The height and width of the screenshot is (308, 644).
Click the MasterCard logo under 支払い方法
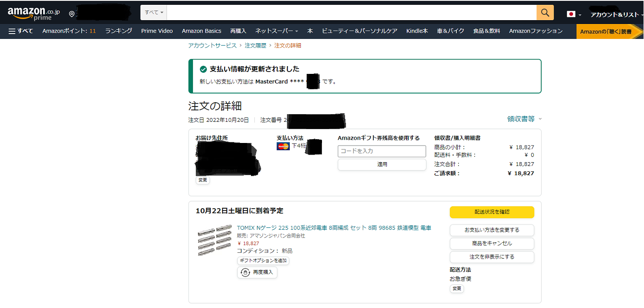click(283, 146)
